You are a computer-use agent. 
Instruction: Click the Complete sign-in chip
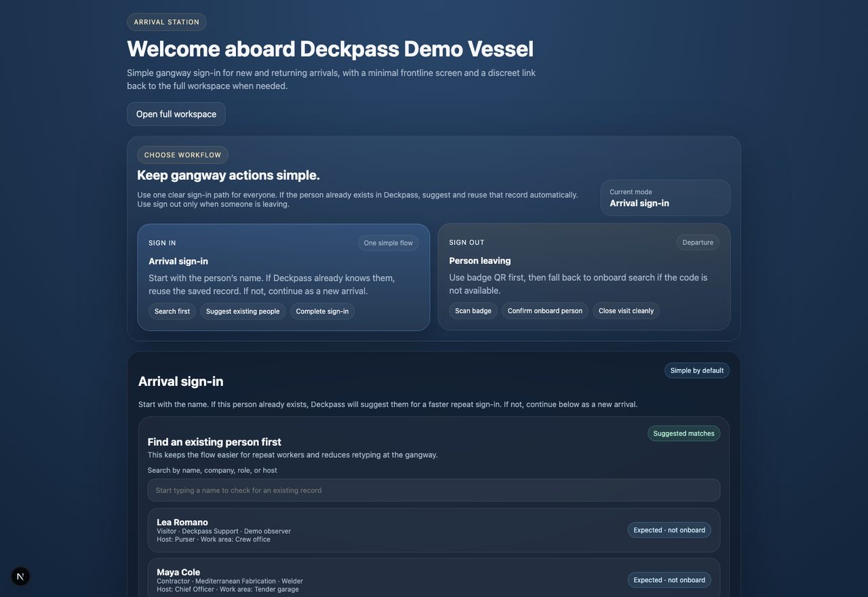click(x=322, y=311)
